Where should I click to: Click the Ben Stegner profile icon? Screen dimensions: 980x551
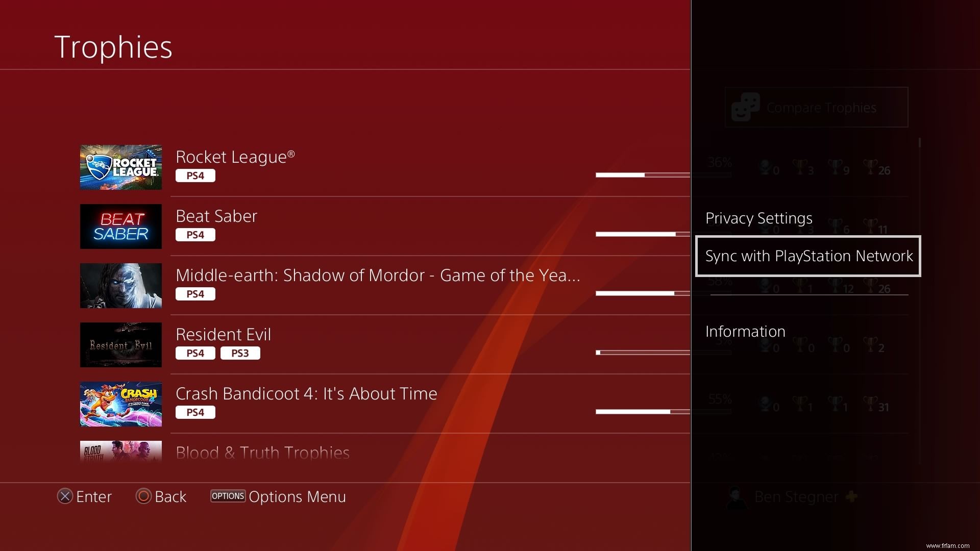[x=736, y=496]
